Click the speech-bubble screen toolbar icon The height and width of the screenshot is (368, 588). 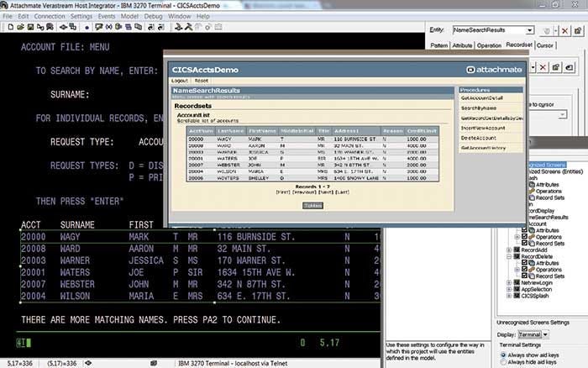click(98, 27)
